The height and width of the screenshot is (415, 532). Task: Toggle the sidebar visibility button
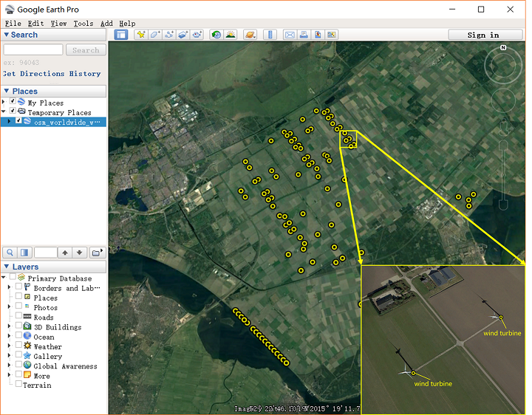tap(120, 35)
